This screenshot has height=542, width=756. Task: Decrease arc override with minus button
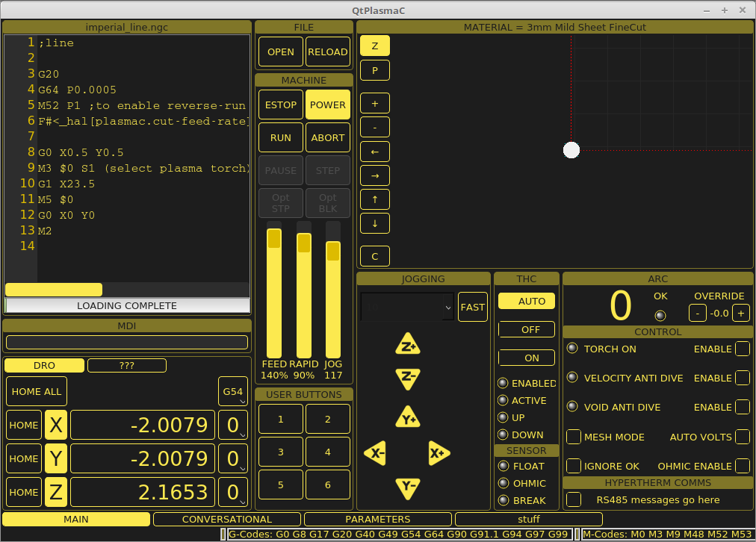tap(697, 313)
